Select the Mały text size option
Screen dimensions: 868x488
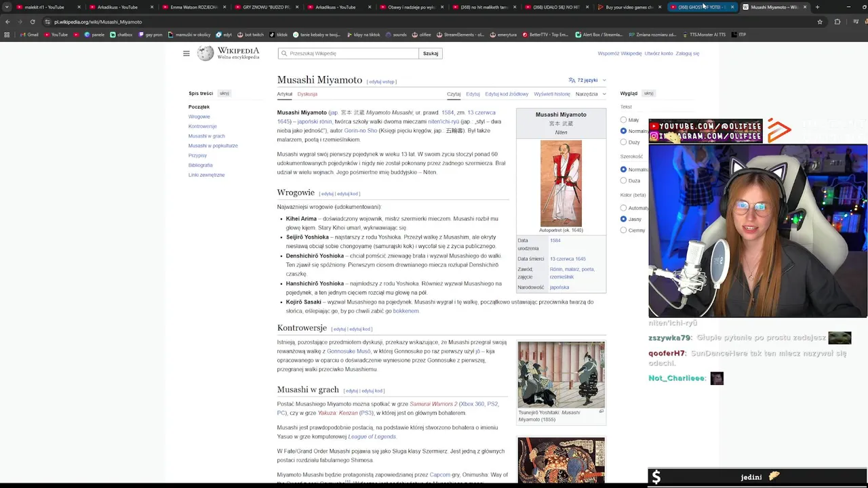(x=623, y=120)
